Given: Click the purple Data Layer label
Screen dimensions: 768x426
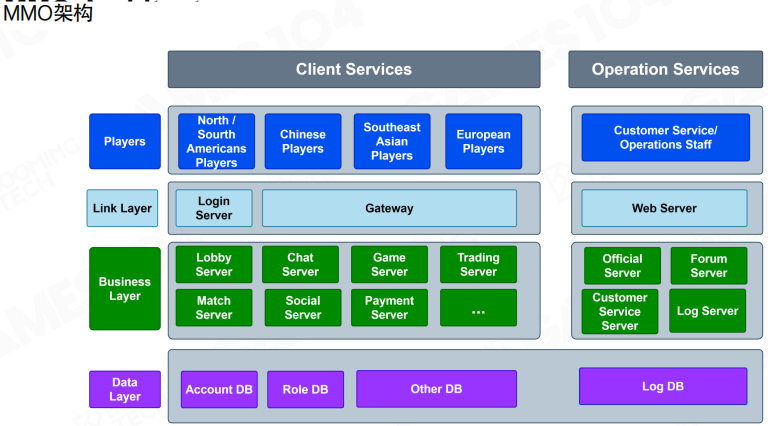Looking at the screenshot, I should coord(124,389).
